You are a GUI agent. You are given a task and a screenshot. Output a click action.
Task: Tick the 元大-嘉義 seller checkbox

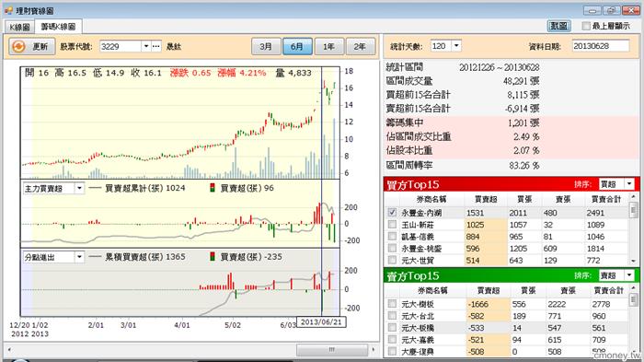coord(392,339)
